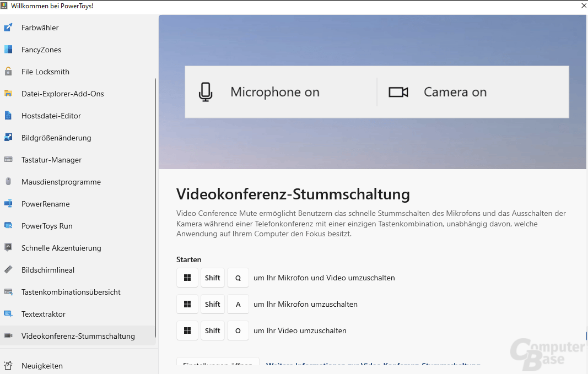Click the Q key cap
Viewport: 588px width, 374px height.
tap(238, 278)
